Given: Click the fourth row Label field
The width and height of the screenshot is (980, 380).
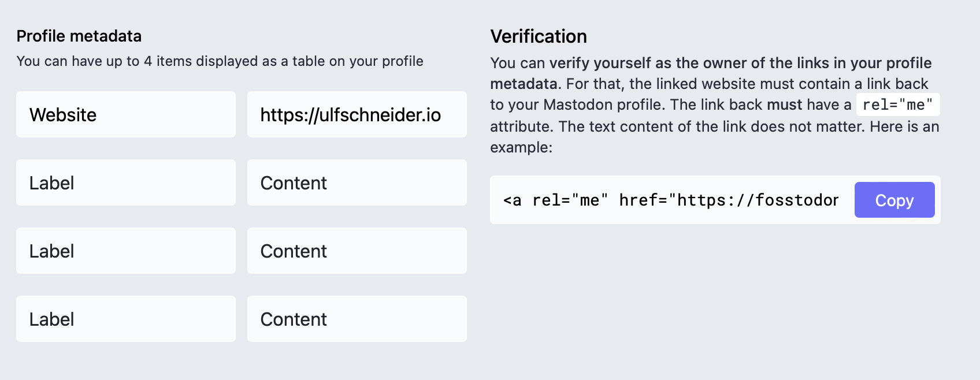Looking at the screenshot, I should 125,319.
